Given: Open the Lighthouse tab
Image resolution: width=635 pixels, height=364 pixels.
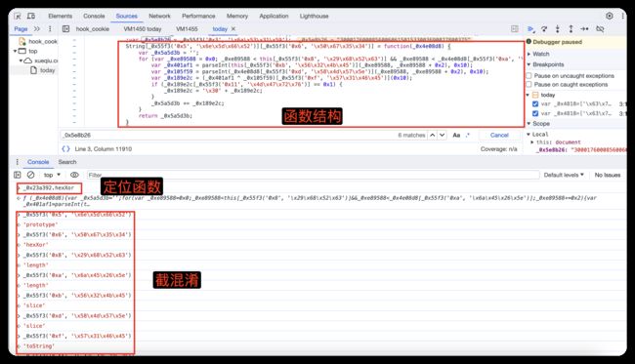Looking at the screenshot, I should coord(314,17).
